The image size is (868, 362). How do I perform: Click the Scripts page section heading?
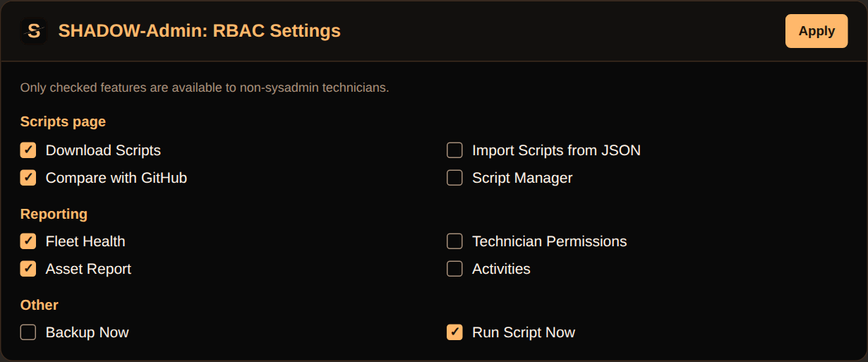(x=63, y=121)
